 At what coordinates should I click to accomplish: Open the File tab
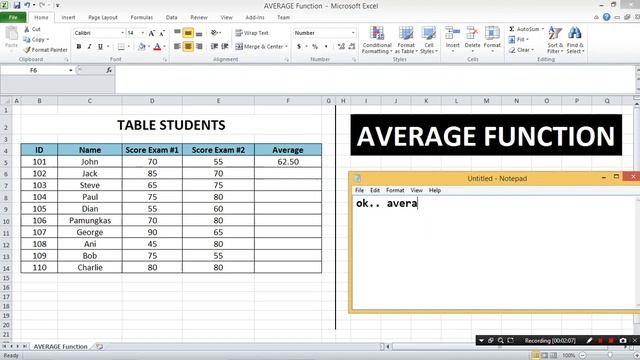(13, 17)
